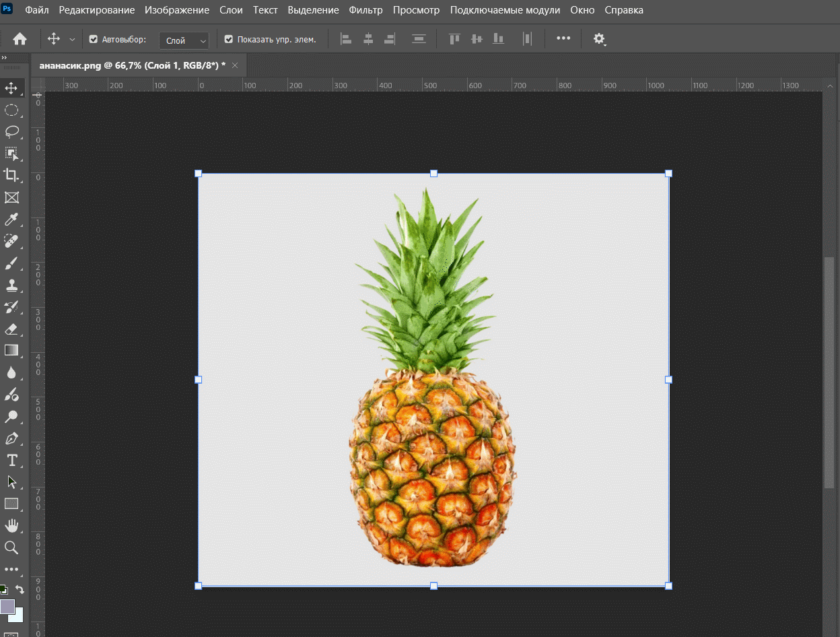The image size is (840, 637).
Task: Open the Изображение menu
Action: (x=177, y=10)
